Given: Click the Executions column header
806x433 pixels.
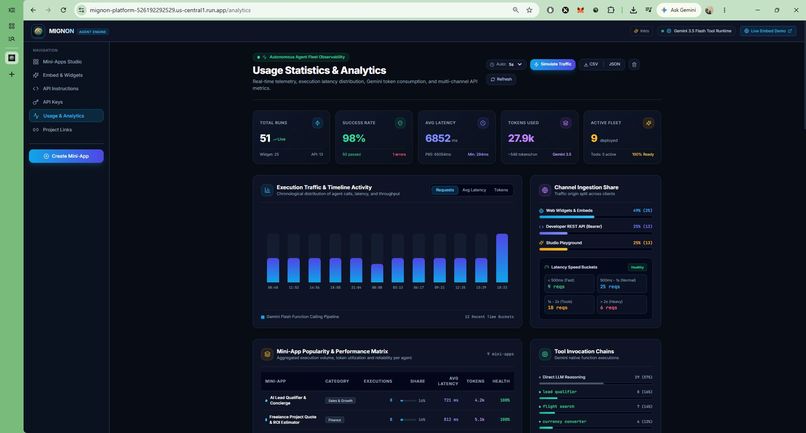Looking at the screenshot, I should click(x=378, y=381).
